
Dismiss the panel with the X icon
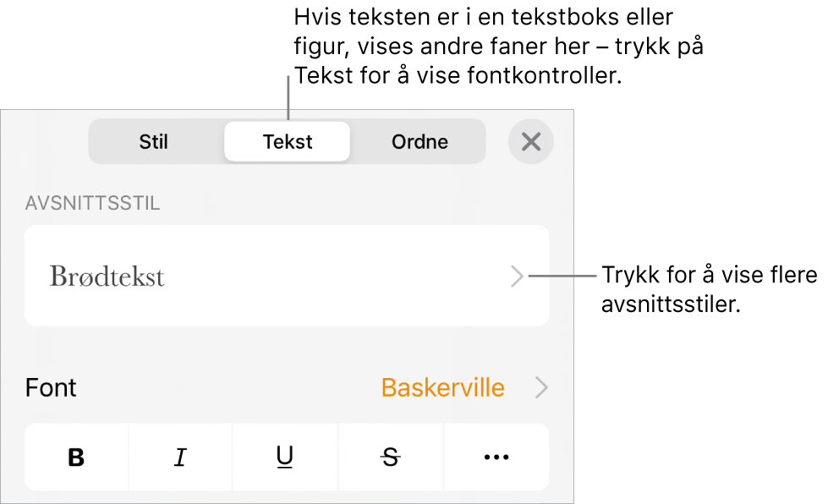531,141
